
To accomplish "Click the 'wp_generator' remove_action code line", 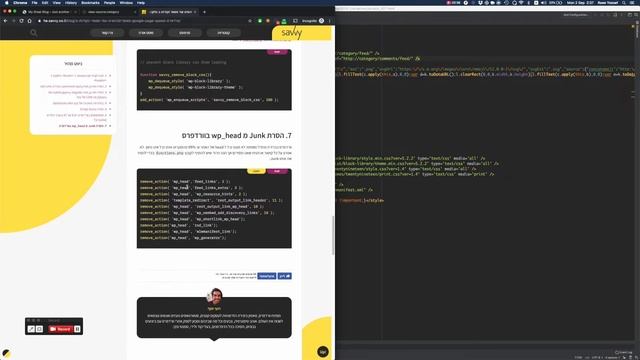I will click(183, 238).
